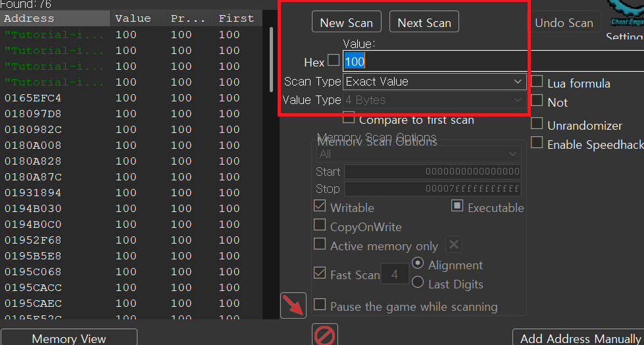Select the Last Digits radio button

418,282
